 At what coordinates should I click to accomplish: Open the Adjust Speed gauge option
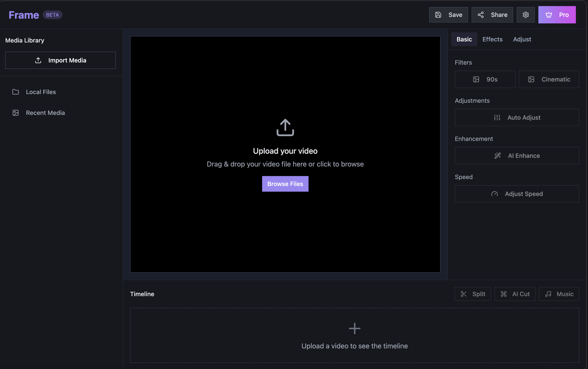tap(517, 194)
